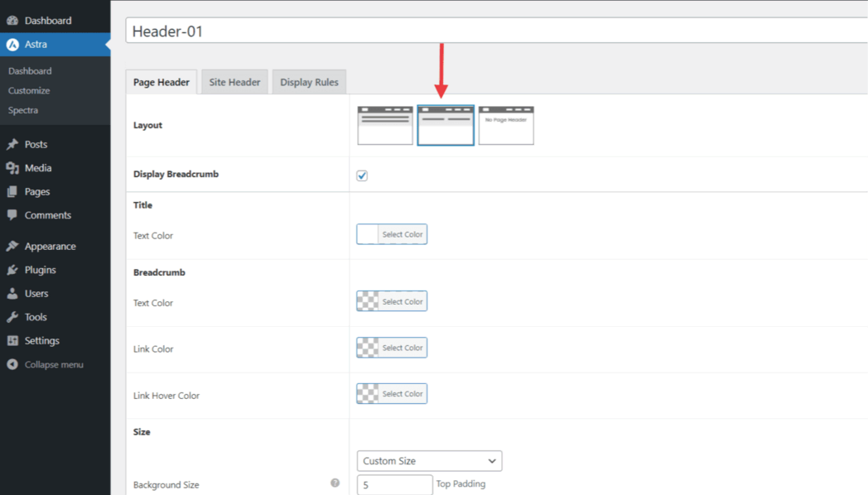
Task: Switch to the Display Rules tab
Action: (x=309, y=82)
